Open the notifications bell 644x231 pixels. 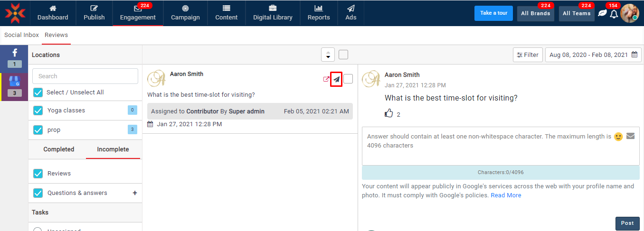point(614,14)
